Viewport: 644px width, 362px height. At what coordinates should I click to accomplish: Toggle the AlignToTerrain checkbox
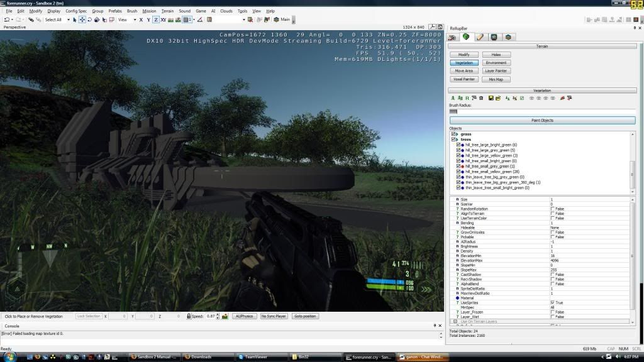[x=552, y=214]
